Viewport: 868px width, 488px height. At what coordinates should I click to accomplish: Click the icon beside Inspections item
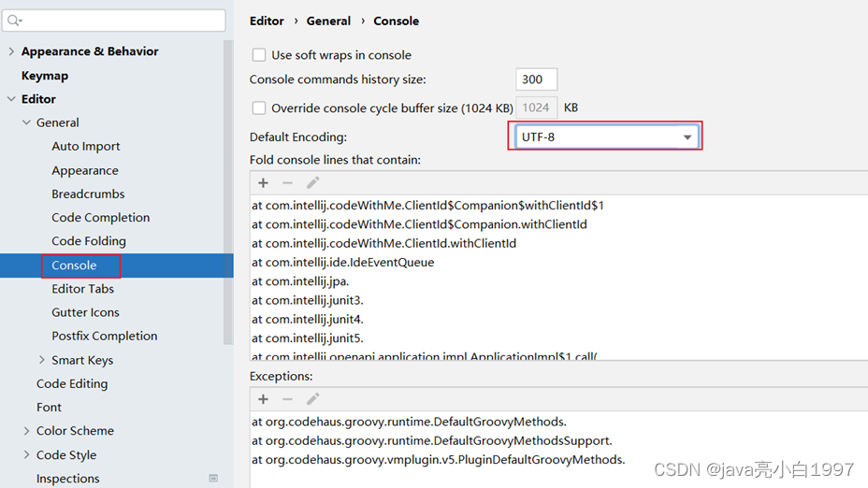click(x=213, y=479)
